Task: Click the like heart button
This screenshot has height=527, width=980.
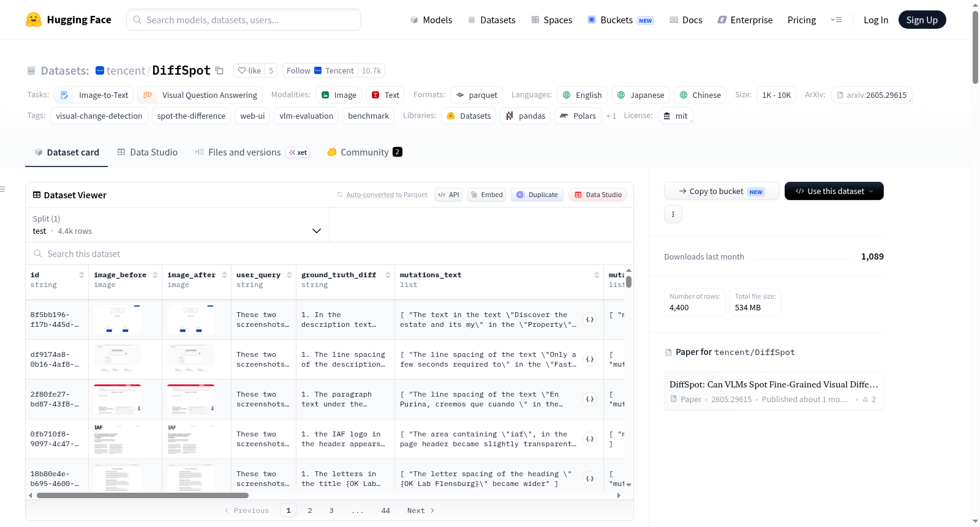Action: click(249, 70)
